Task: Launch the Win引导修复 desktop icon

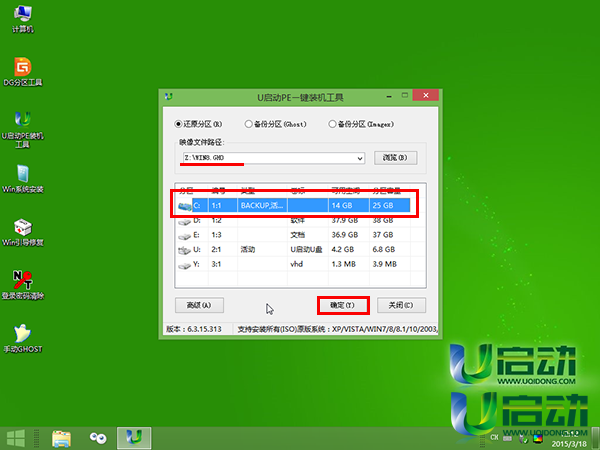Action: coord(23,232)
